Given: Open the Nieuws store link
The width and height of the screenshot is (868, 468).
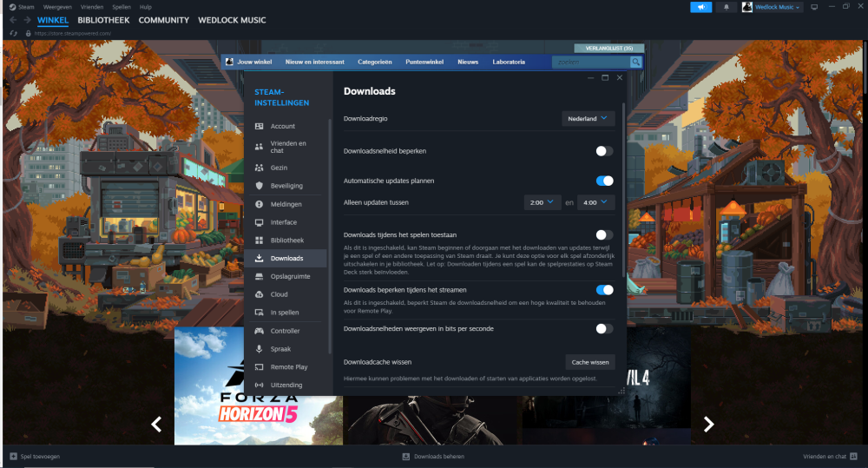Looking at the screenshot, I should pyautogui.click(x=468, y=62).
